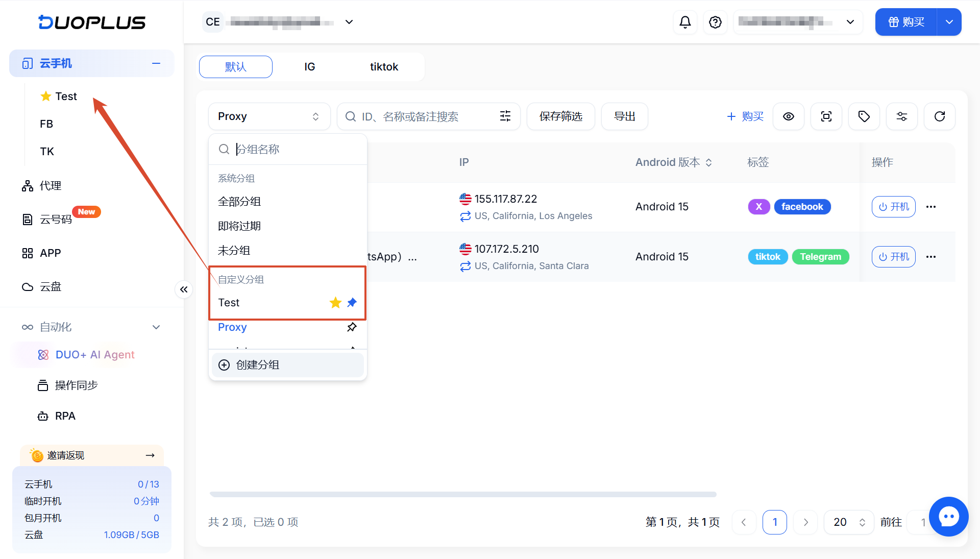The image size is (980, 559).
Task: Open more options for the 155.117.87.22 row
Action: (x=931, y=207)
